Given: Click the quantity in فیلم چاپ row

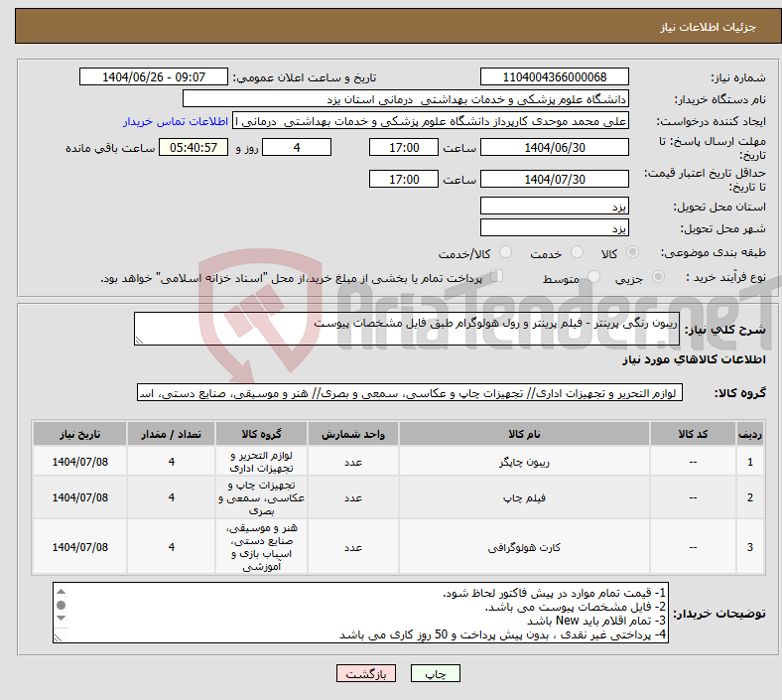Looking at the screenshot, I should point(171,497).
